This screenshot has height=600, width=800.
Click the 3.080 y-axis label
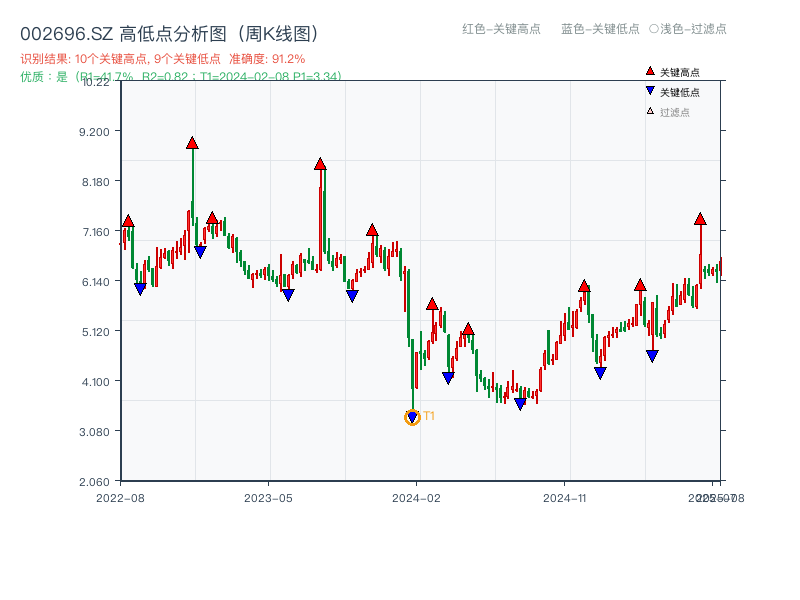pyautogui.click(x=94, y=432)
